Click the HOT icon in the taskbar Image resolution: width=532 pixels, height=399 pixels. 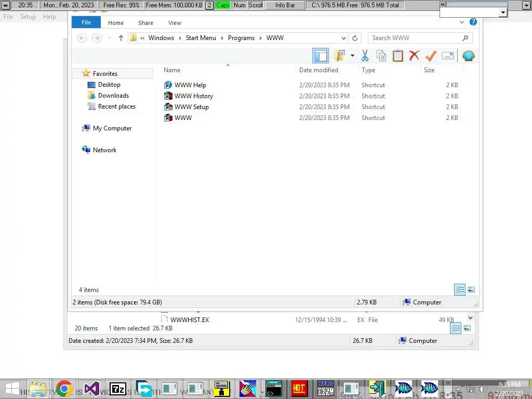tap(299, 389)
